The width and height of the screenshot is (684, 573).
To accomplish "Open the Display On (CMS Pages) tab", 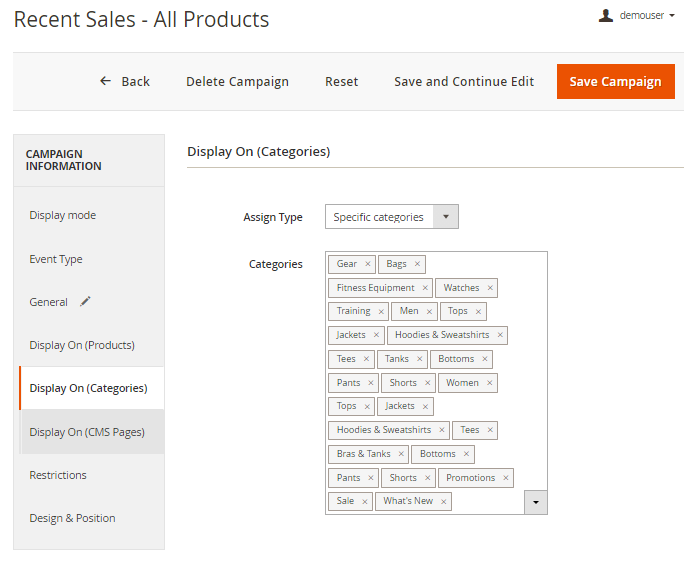I will [87, 432].
